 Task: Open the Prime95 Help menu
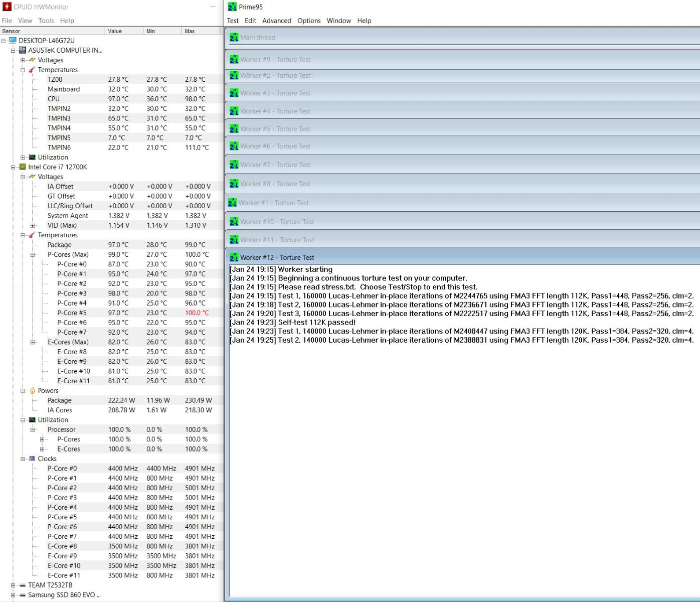[364, 21]
